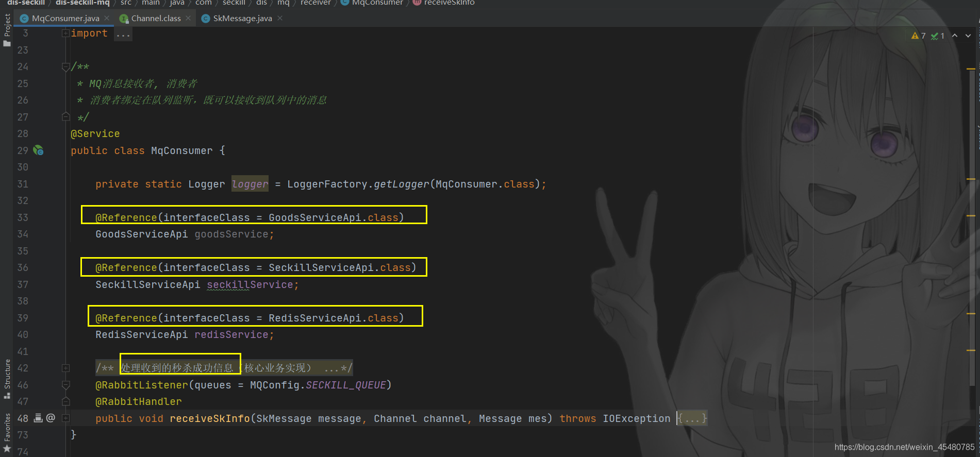
Task: Click the Spring bean gutter icon at line 29
Action: point(38,150)
